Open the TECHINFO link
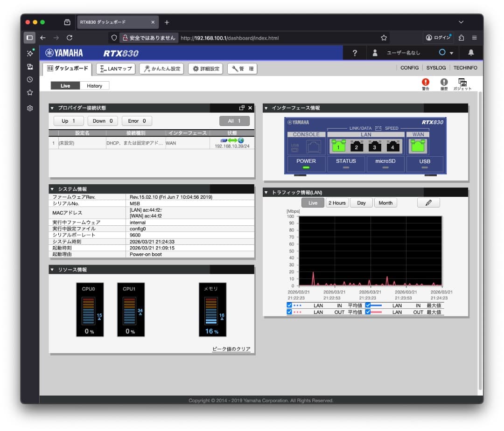 pos(465,68)
